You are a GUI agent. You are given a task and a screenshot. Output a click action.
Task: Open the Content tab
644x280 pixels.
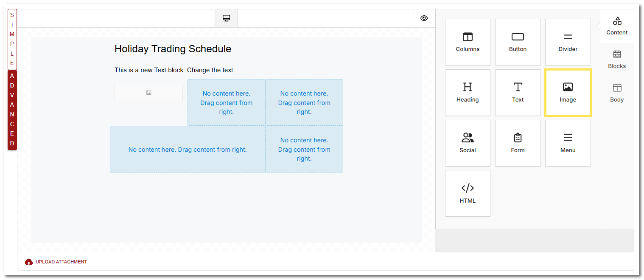[x=617, y=26]
